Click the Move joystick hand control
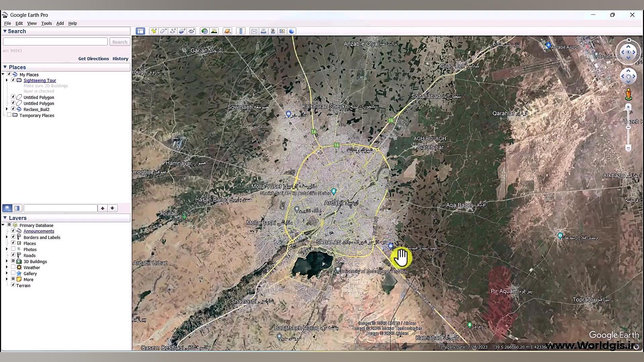The width and height of the screenshot is (644, 362). click(628, 76)
